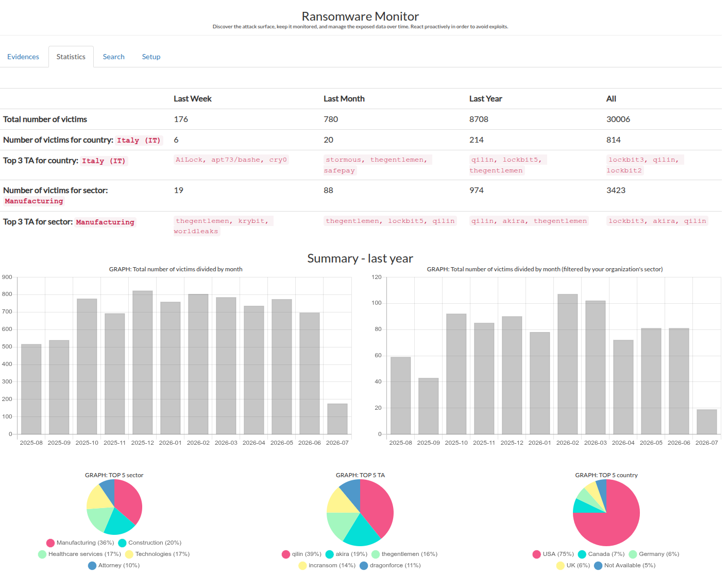
Task: Click the 'Italy (IT)' tag in victims row
Action: click(x=139, y=141)
